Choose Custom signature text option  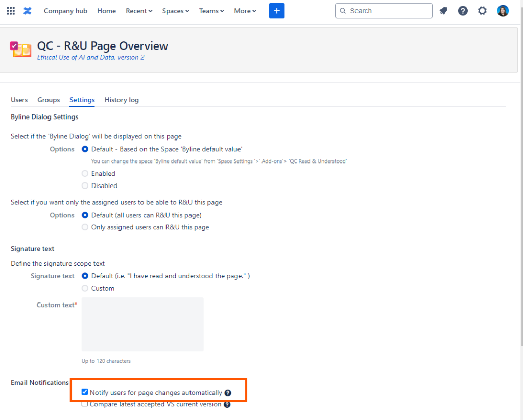pos(85,288)
